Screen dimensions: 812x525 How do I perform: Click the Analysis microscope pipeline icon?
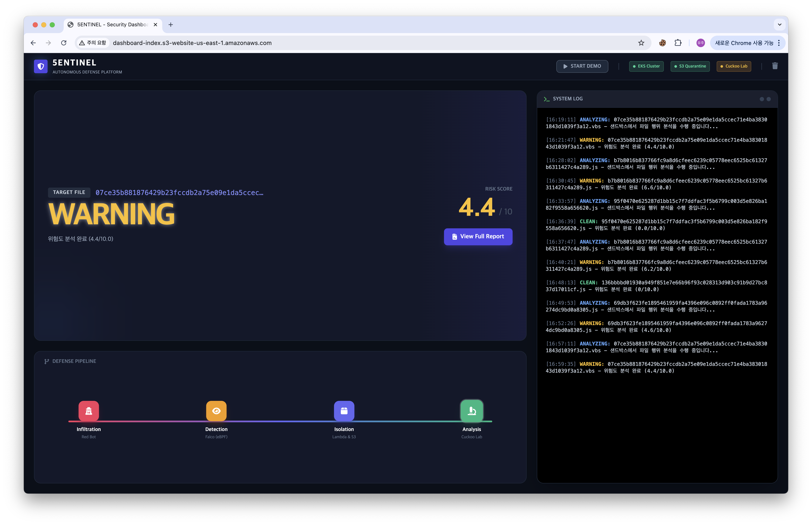click(472, 411)
